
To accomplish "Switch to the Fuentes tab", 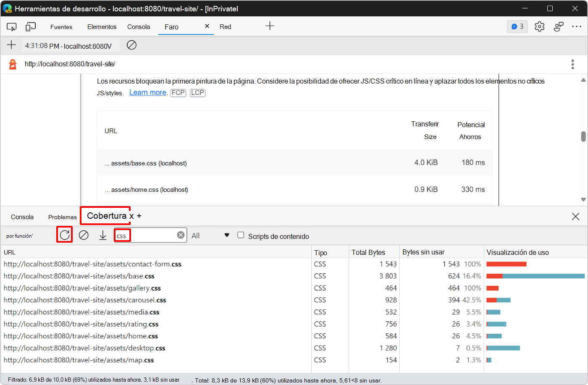I will point(61,27).
